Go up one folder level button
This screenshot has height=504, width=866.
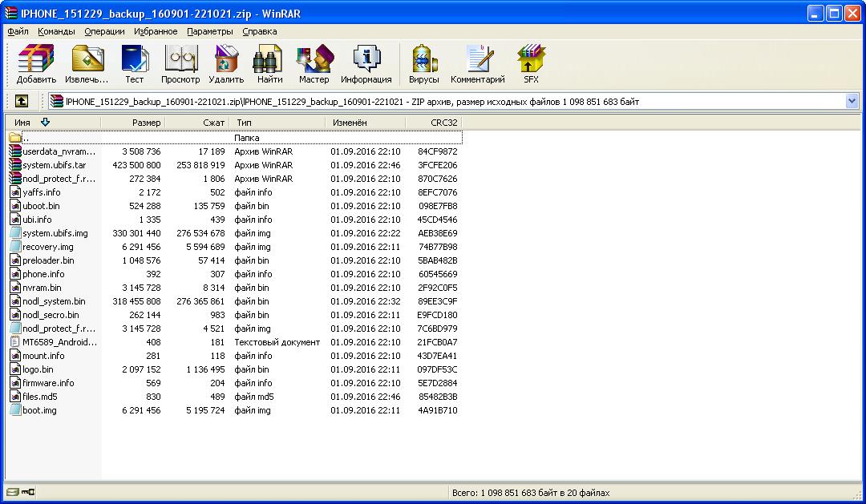point(22,101)
